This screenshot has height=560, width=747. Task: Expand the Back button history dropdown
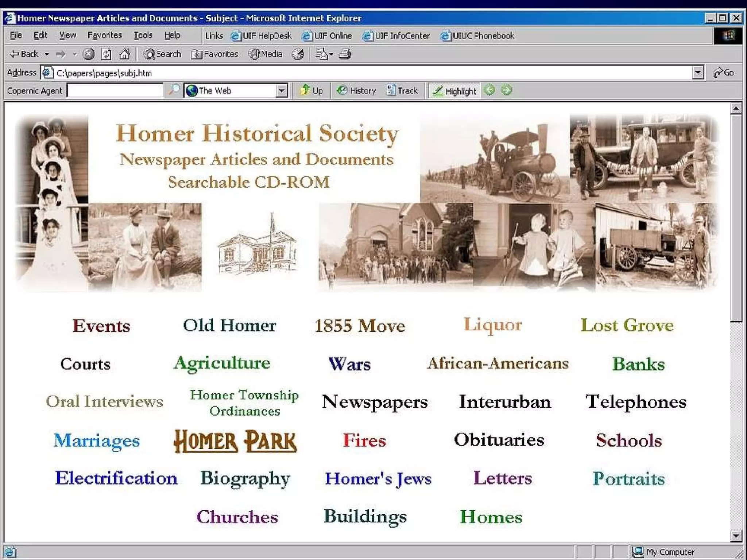(47, 54)
